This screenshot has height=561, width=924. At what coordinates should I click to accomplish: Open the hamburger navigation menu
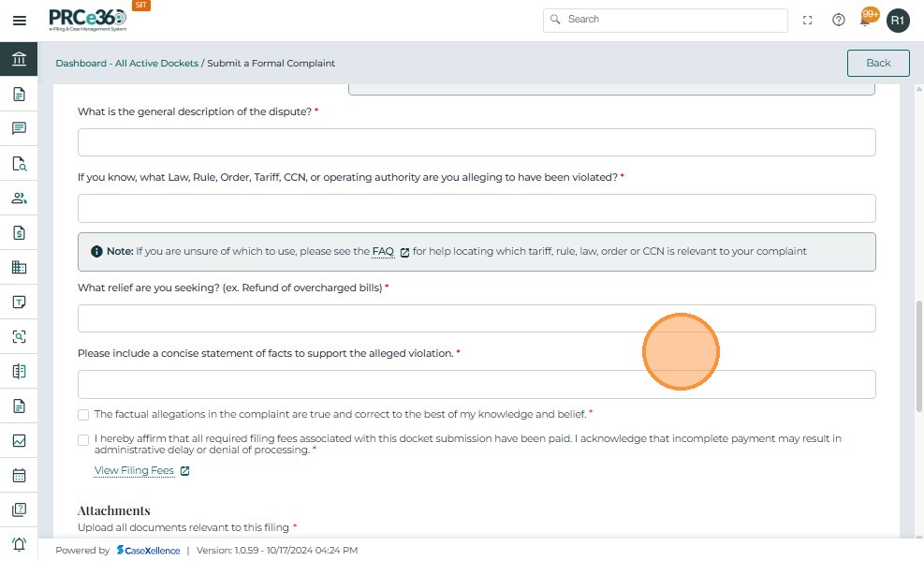coord(19,21)
